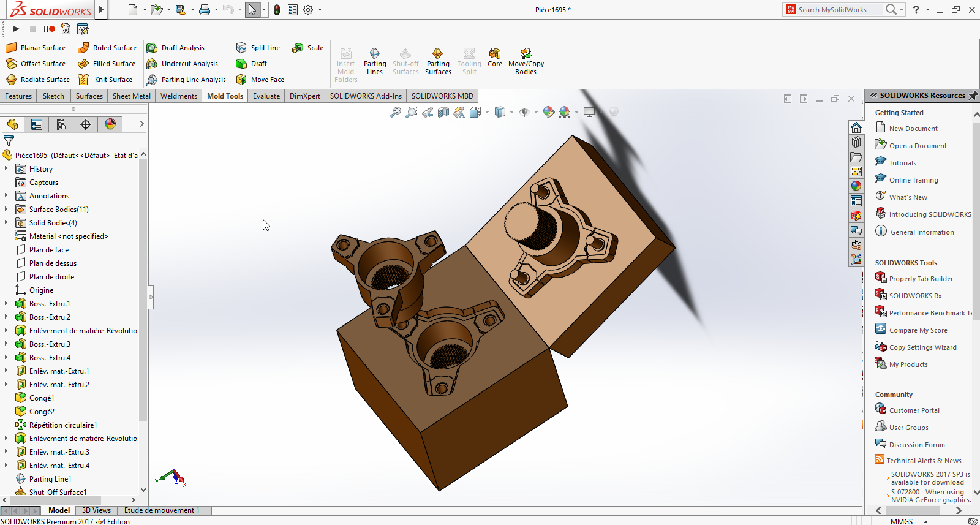Open the FeatureManager design tree tab
This screenshot has height=525, width=980.
coord(12,124)
